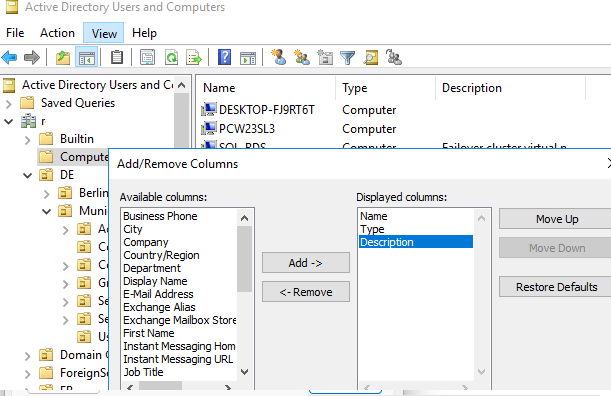
Task: Expand the ForeignSecurityPrincipals node
Action: coord(27,374)
